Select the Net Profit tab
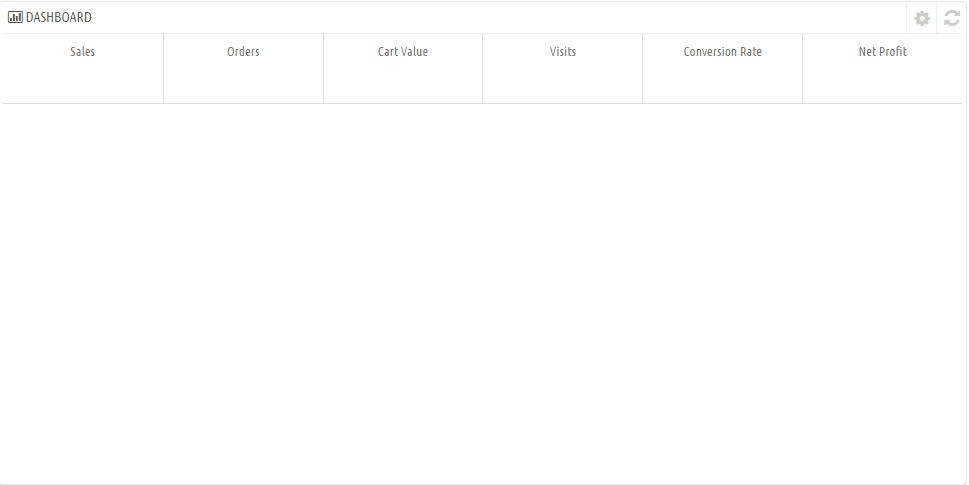The image size is (969, 485). (x=882, y=69)
